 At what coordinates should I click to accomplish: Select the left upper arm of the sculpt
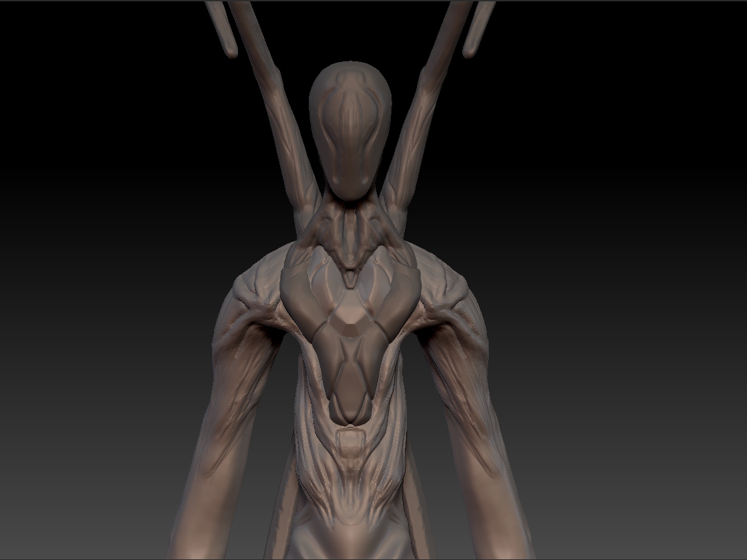240,367
